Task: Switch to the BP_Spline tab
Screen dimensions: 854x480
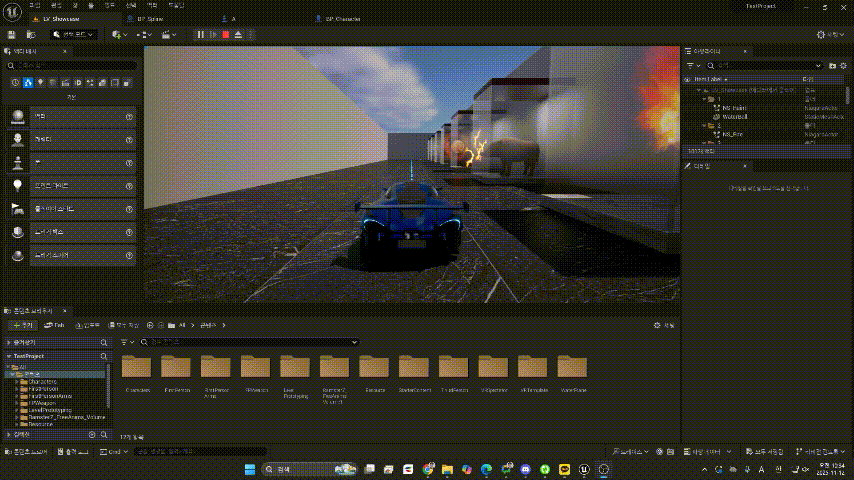Action: point(150,19)
